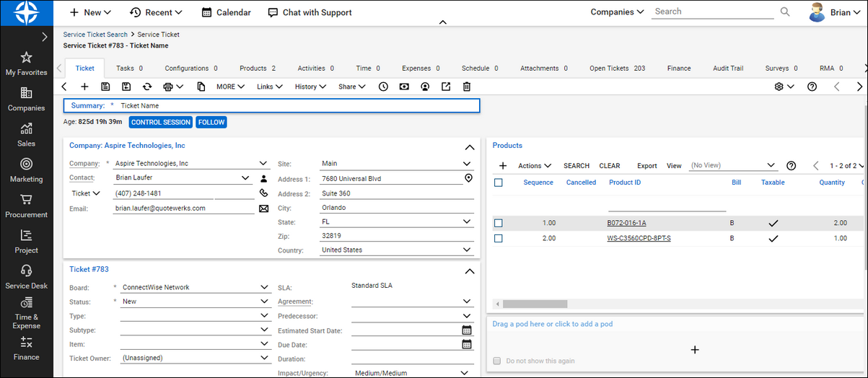
Task: Click the refresh icon in ticket toolbar
Action: pos(147,87)
